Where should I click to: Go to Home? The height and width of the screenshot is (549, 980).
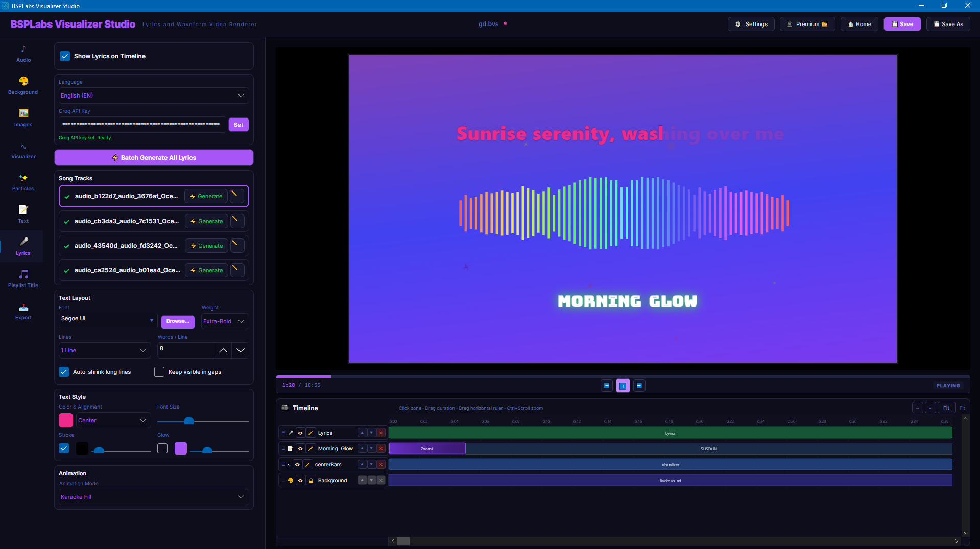point(859,24)
